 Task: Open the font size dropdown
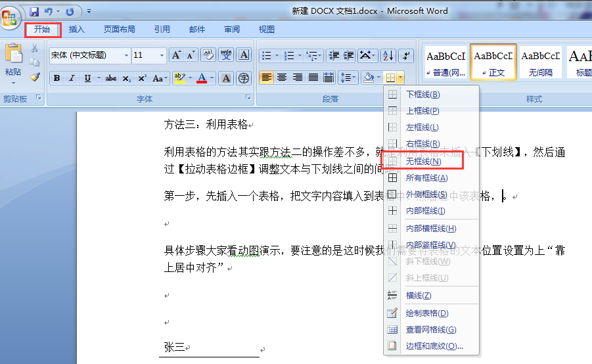point(161,56)
